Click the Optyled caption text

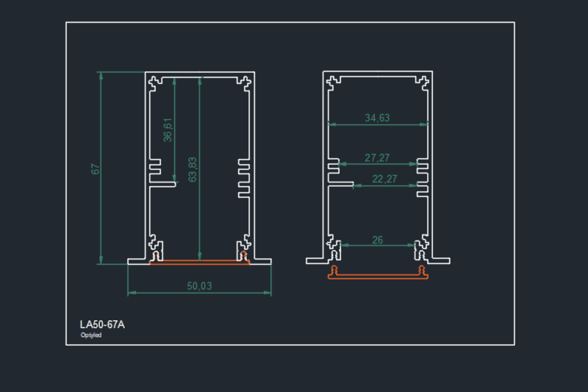[x=91, y=335]
